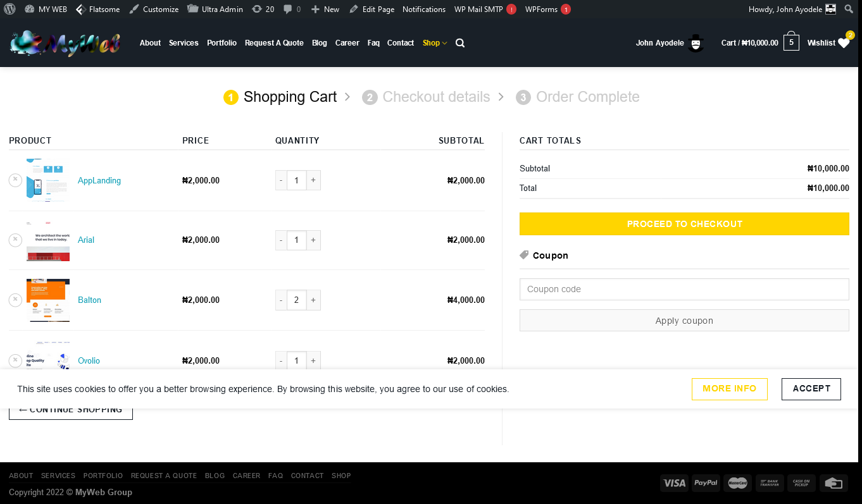Screen dimensions: 862x504
Task: Click the admin bar search icon
Action: 849,9
